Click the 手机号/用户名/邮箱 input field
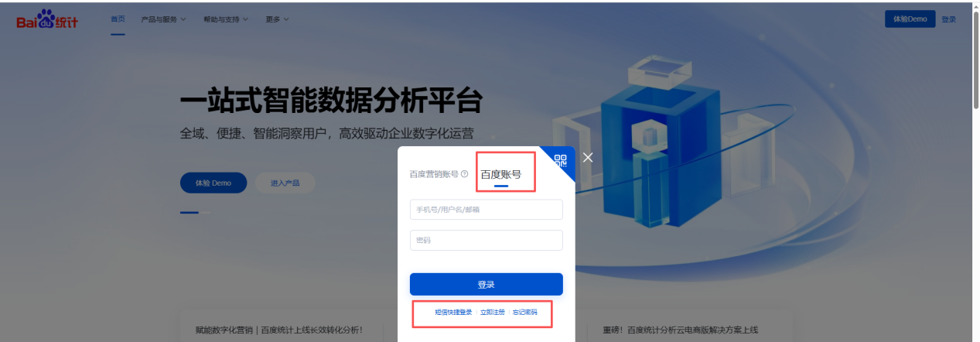The image size is (980, 342). pyautogui.click(x=486, y=210)
